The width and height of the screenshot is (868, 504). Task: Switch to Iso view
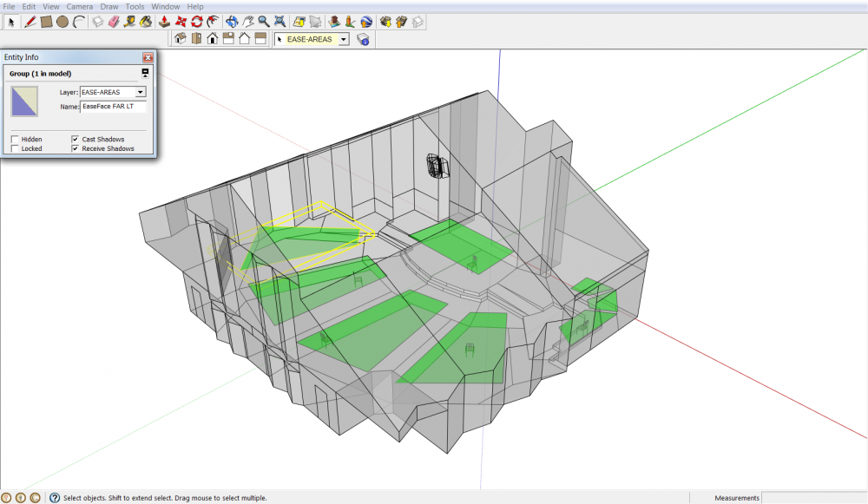(x=181, y=39)
